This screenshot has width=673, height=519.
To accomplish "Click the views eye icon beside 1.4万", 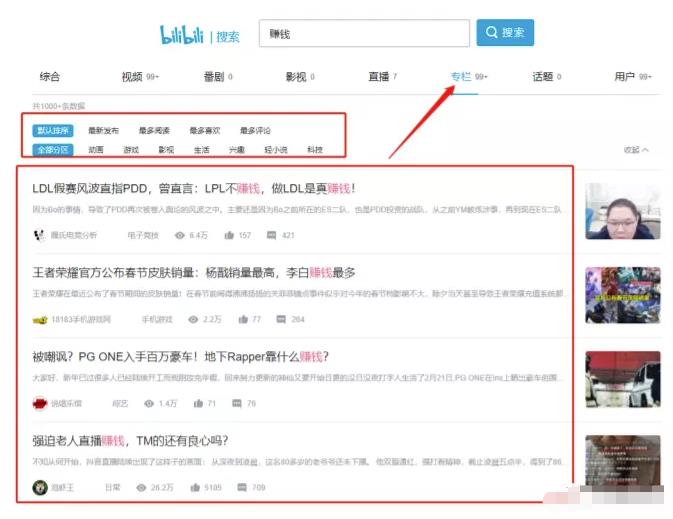I will [149, 404].
